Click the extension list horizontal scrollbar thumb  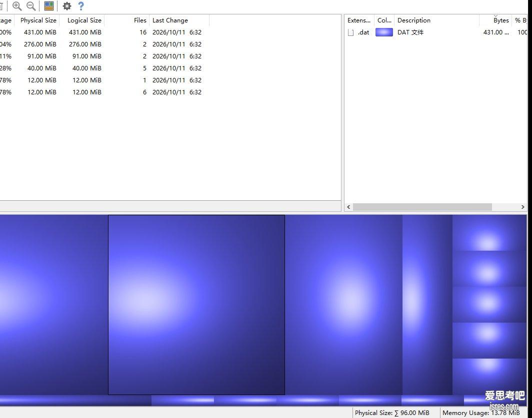pos(422,207)
